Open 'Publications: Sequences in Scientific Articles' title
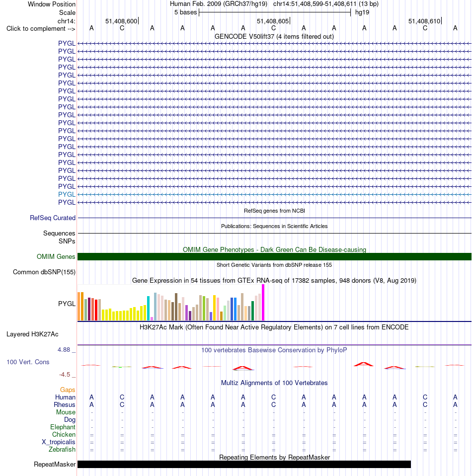The width and height of the screenshot is (472, 476). coord(274,226)
